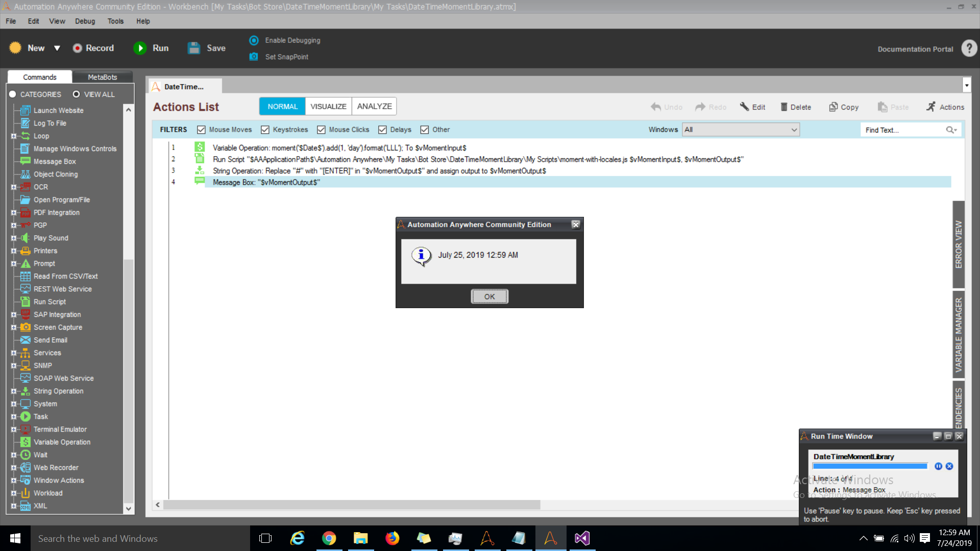Click the Save floppy disk icon

pos(194,48)
